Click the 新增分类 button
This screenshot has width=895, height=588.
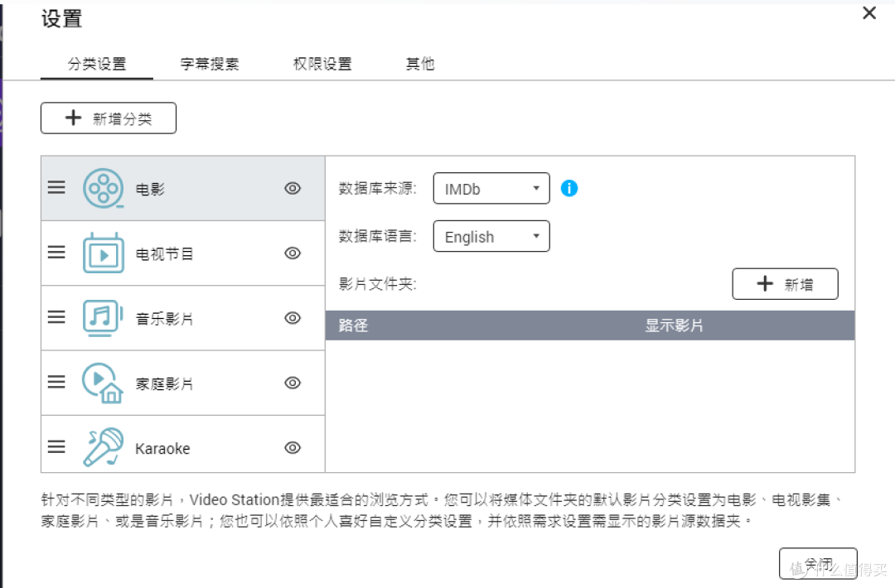[108, 118]
